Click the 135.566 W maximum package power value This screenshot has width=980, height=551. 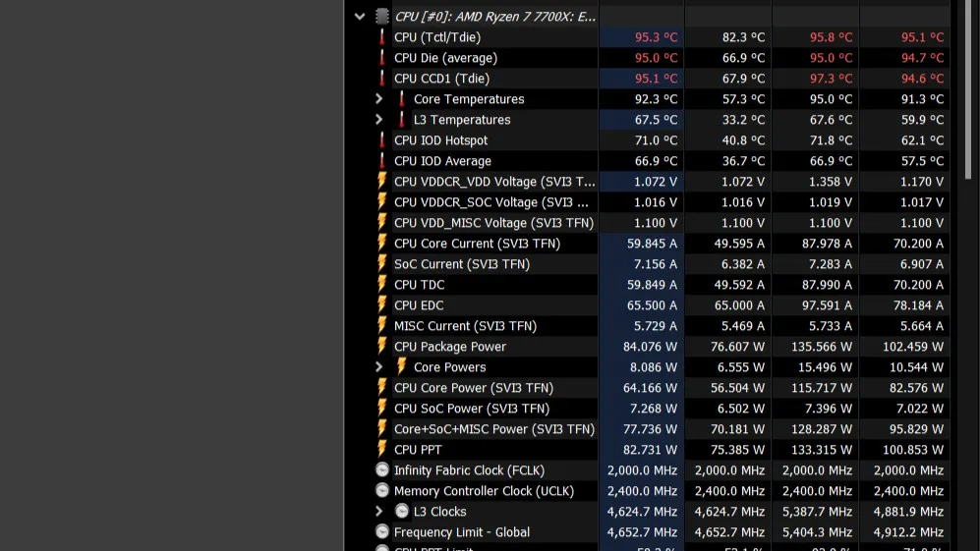click(x=817, y=347)
